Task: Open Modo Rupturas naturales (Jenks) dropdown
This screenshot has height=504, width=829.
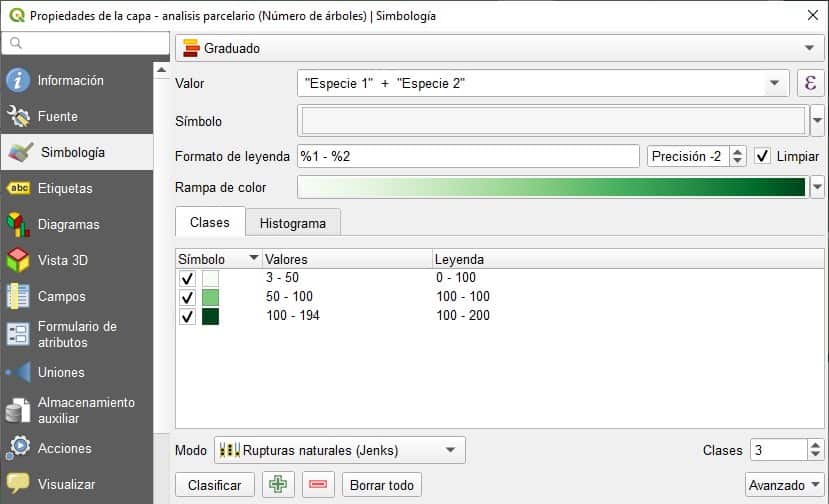Action: [x=340, y=450]
